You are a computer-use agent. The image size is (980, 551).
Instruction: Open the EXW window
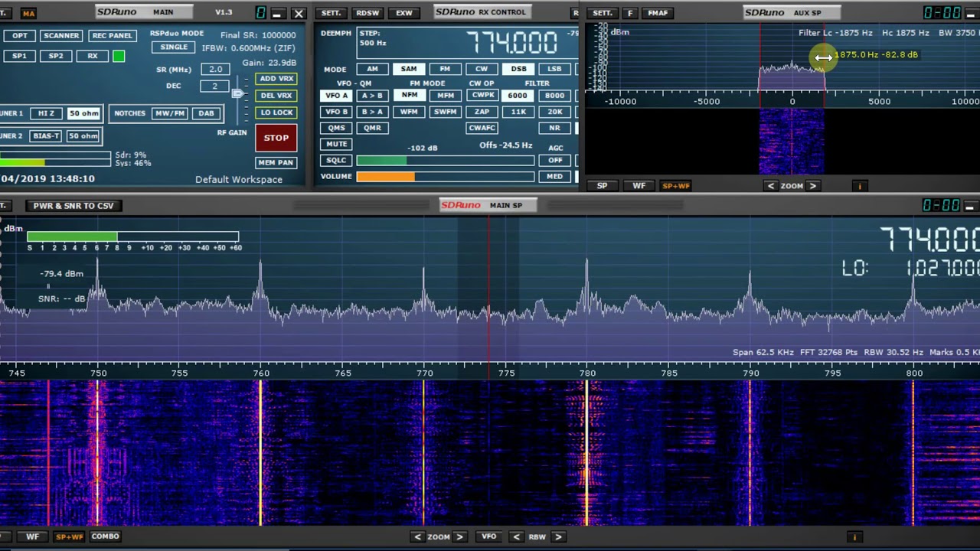click(x=404, y=13)
